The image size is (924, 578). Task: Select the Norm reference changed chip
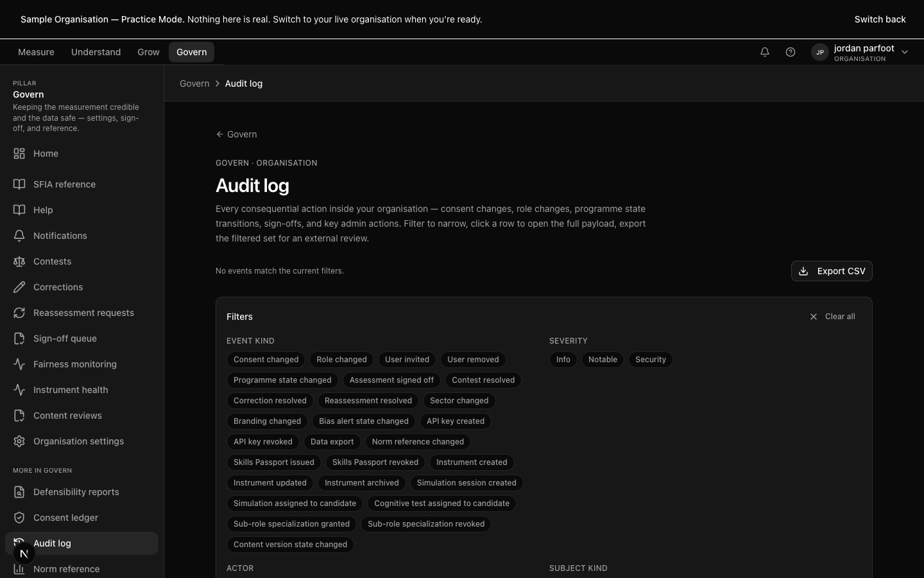tap(418, 442)
